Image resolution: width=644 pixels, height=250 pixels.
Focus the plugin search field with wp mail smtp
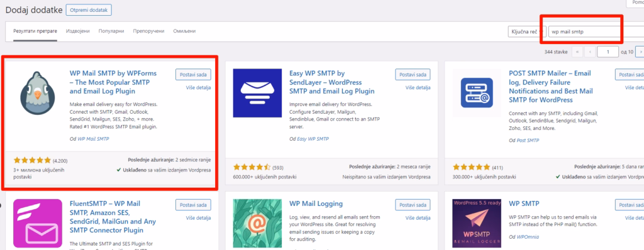596,31
